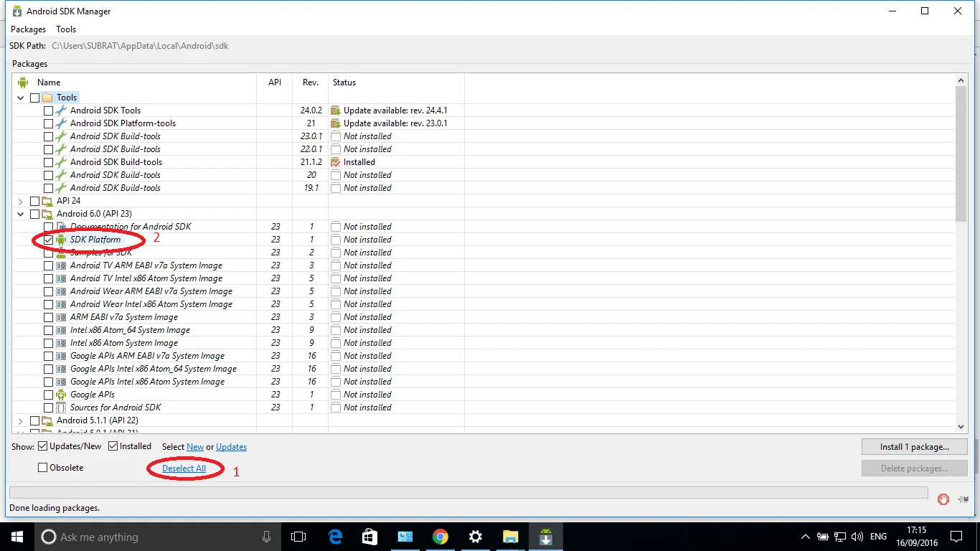
Task: Tick the Android 6.0 (API 23) checkbox
Action: click(34, 214)
